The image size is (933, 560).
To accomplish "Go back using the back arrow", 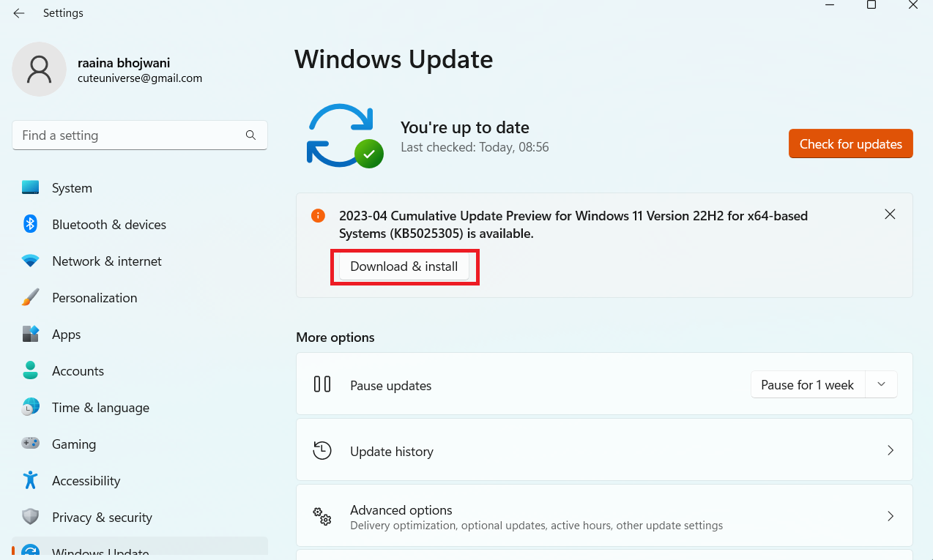I will [x=19, y=13].
